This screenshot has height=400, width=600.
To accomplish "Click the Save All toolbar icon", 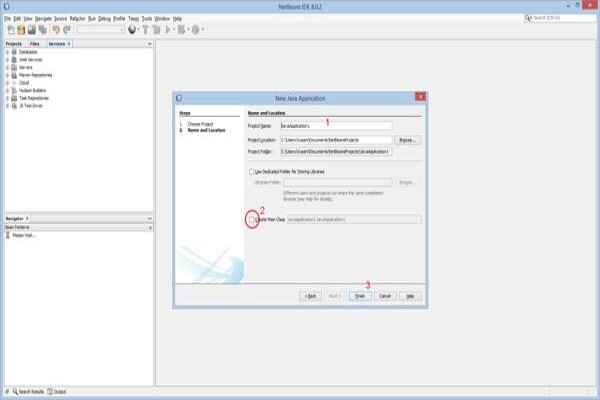I will point(42,29).
